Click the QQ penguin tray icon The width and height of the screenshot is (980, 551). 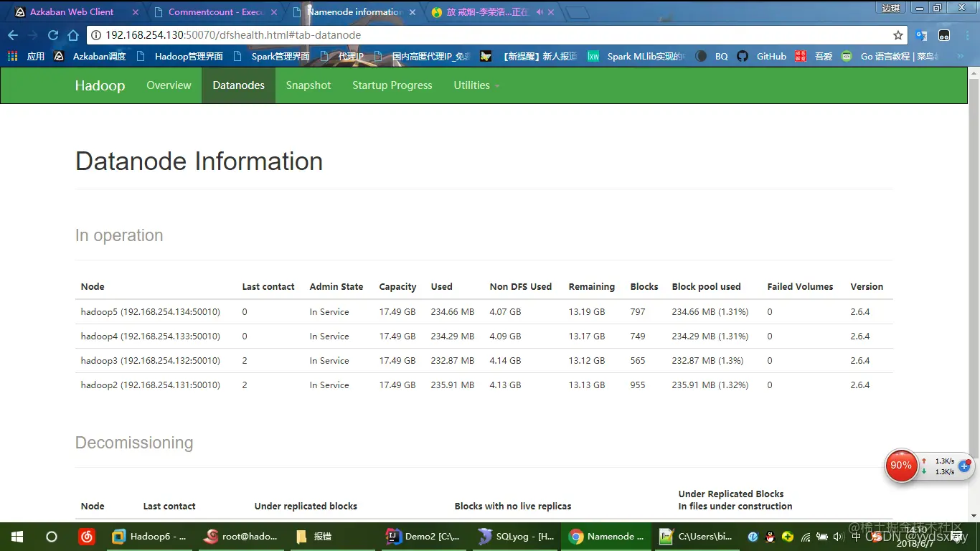coord(770,537)
